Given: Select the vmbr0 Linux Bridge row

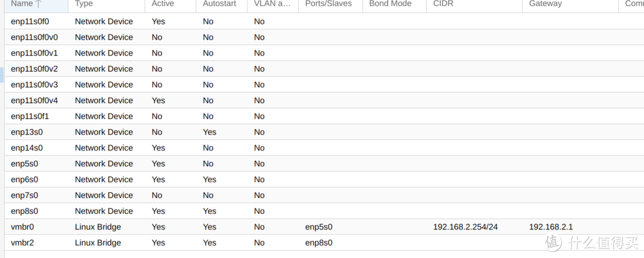Looking at the screenshot, I should pos(324,227).
